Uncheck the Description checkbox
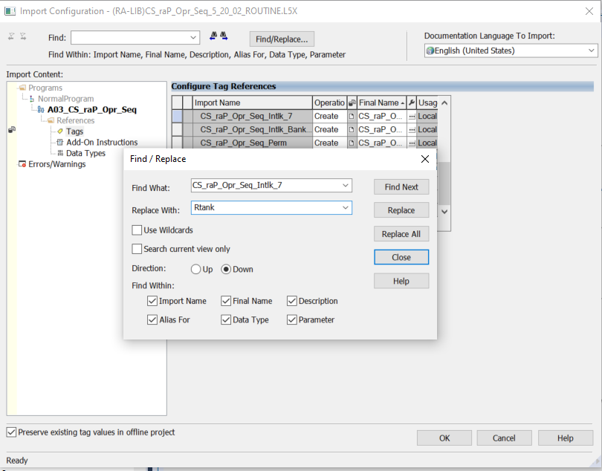 tap(292, 301)
